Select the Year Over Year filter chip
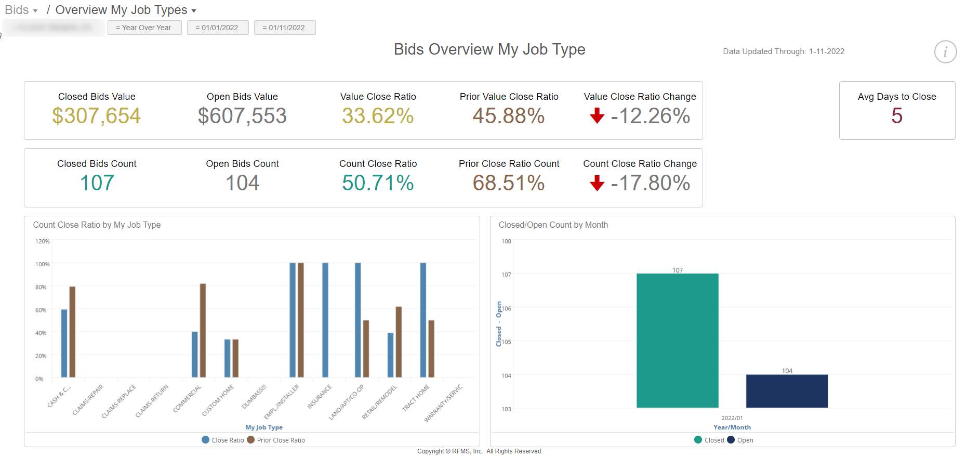This screenshot has width=980, height=456. pos(144,28)
